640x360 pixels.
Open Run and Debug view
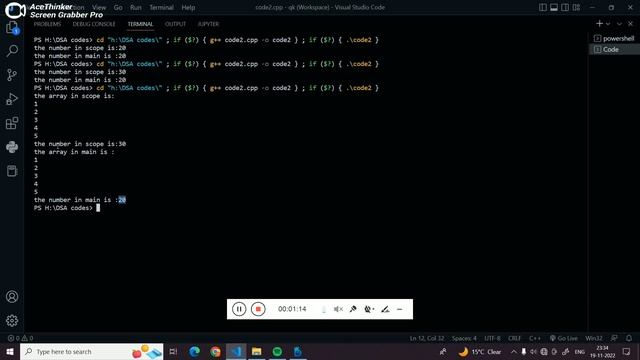12,99
